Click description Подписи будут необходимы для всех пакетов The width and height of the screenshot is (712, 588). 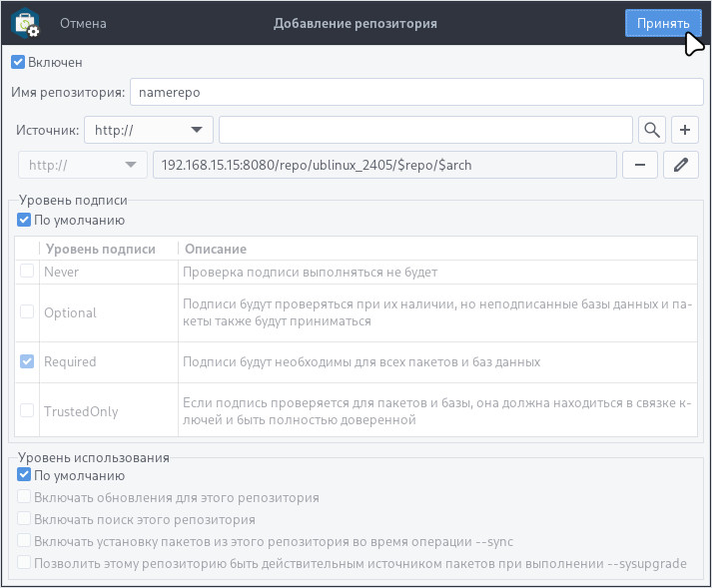pos(361,361)
